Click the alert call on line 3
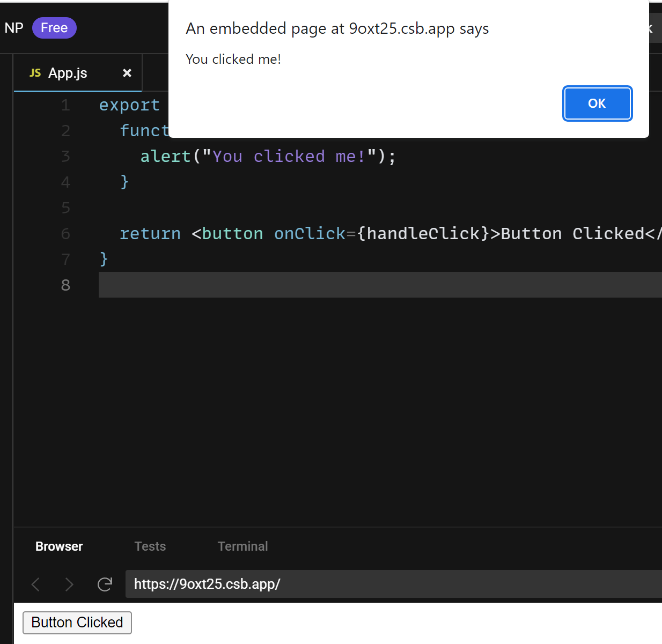 coord(166,157)
